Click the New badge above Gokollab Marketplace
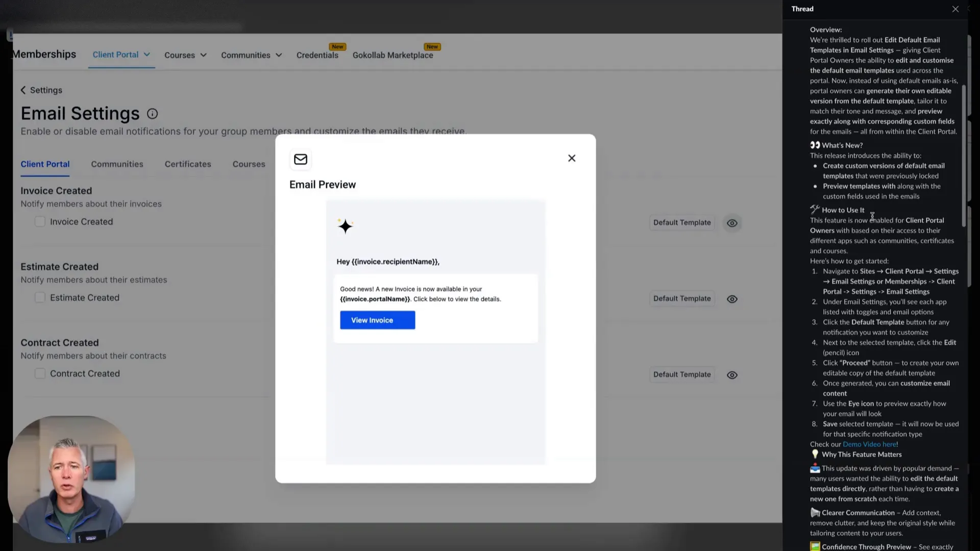 coord(432,46)
